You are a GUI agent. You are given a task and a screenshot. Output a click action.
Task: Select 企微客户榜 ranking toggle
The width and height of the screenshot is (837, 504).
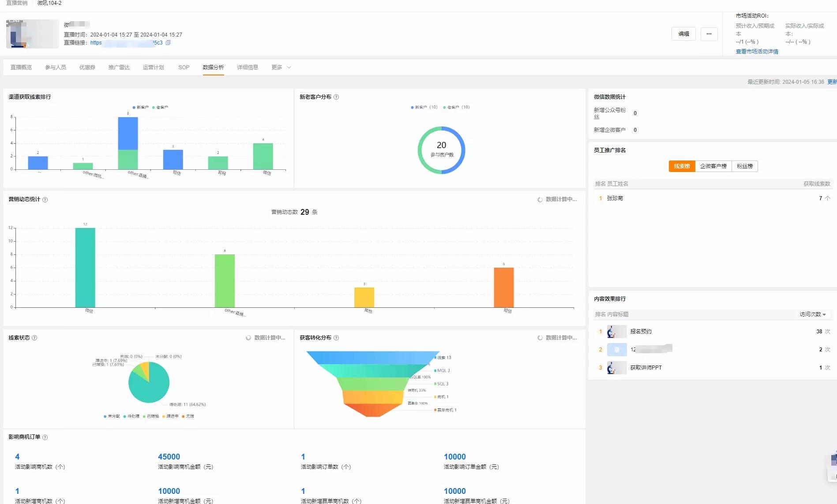[713, 166]
